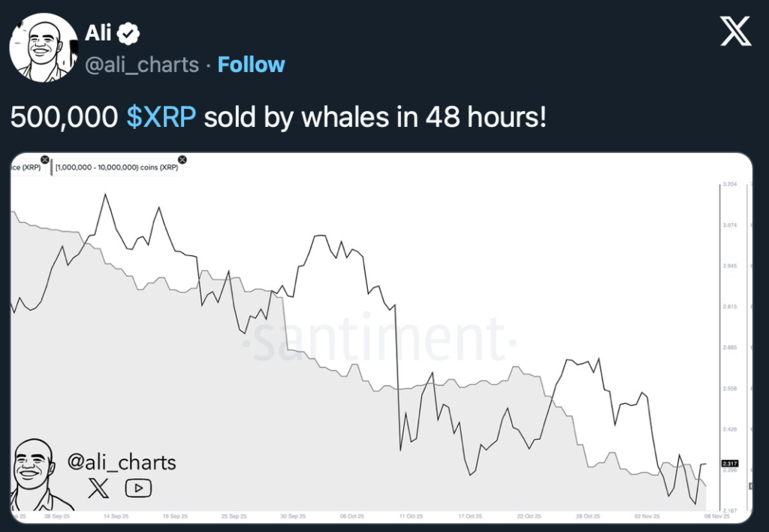769x532 pixels.
Task: Follow the ali_charts account
Action: coord(251,65)
